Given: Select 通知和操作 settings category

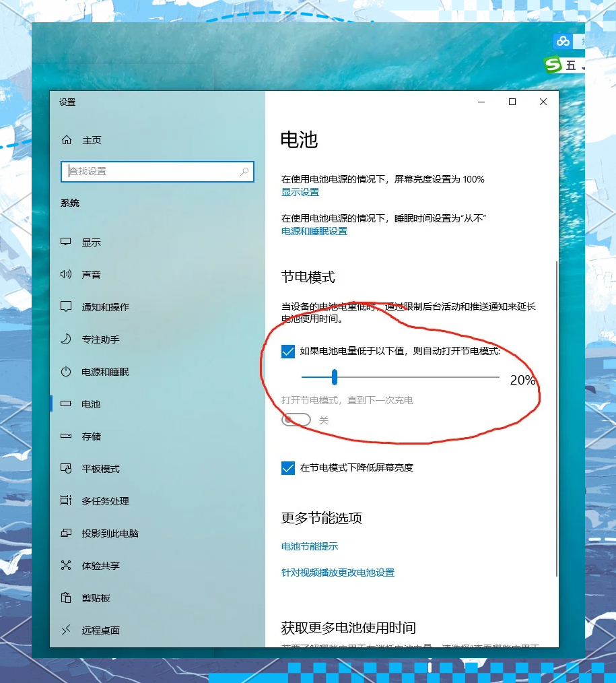Looking at the screenshot, I should click(x=105, y=307).
